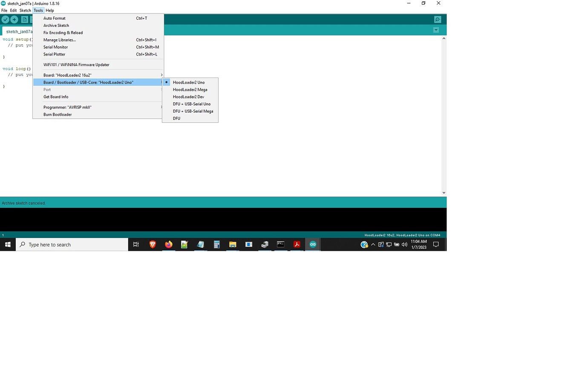
Task: Click the Arduino IDE taskbar icon
Action: pyautogui.click(x=313, y=244)
